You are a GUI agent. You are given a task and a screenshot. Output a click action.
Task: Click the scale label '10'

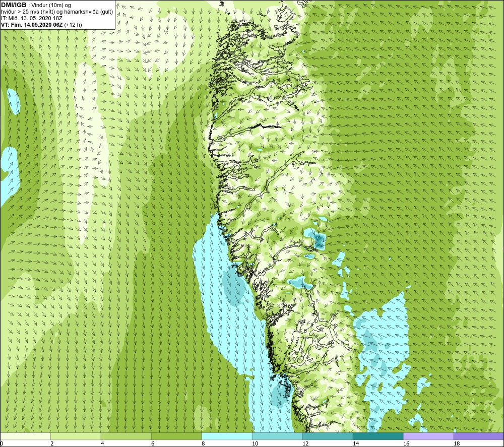coord(255,443)
